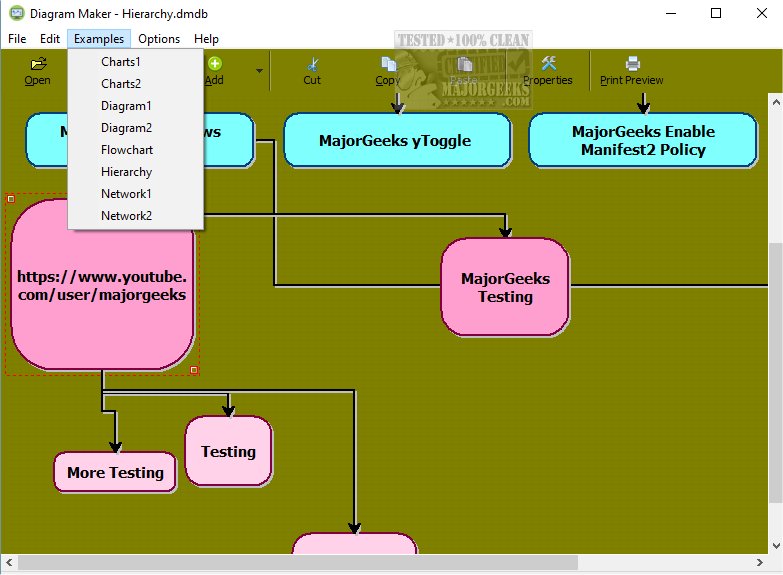Click horizontal scrollbar right arrow
Screen dimensions: 783x575
(x=760, y=563)
